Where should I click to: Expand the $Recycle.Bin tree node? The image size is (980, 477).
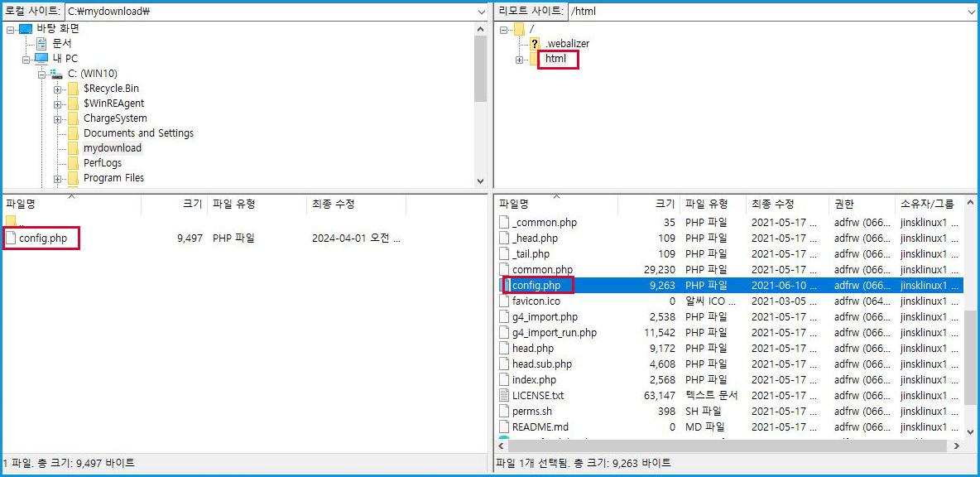click(57, 88)
